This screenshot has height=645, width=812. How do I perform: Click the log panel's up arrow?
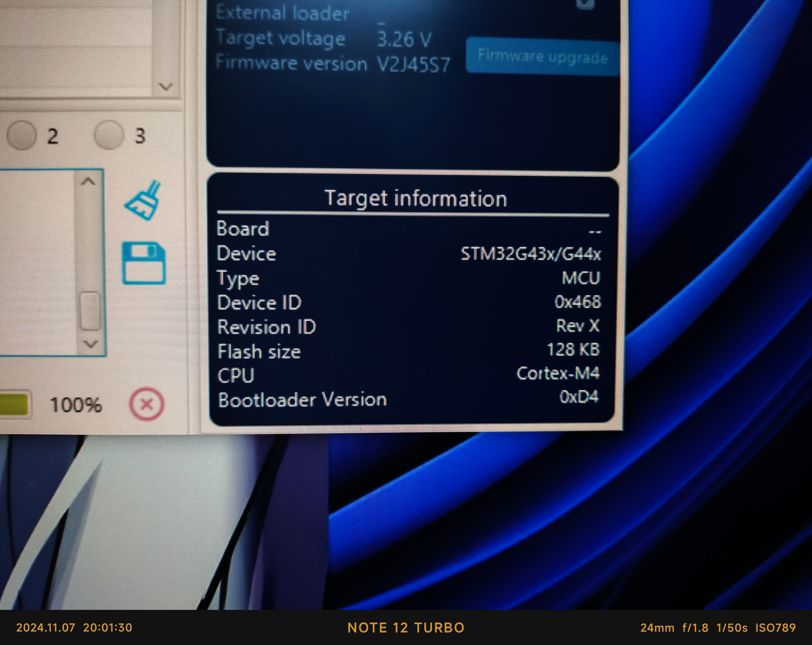click(88, 182)
